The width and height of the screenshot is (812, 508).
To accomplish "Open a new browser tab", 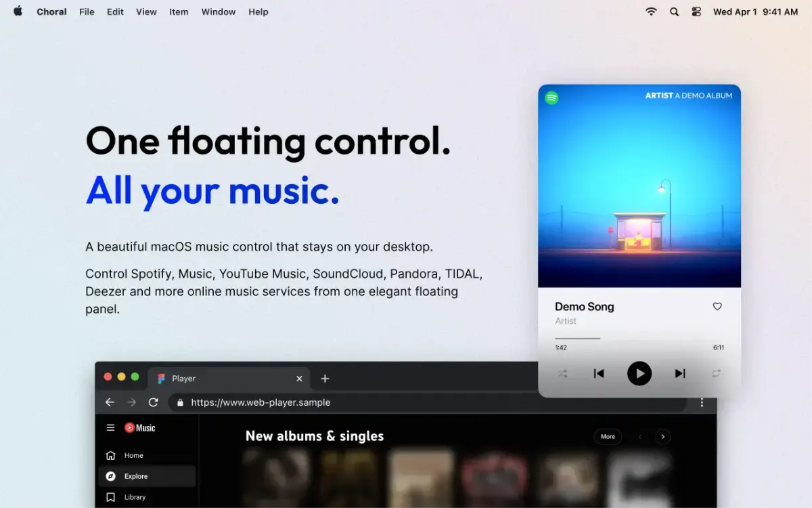I will click(x=325, y=379).
